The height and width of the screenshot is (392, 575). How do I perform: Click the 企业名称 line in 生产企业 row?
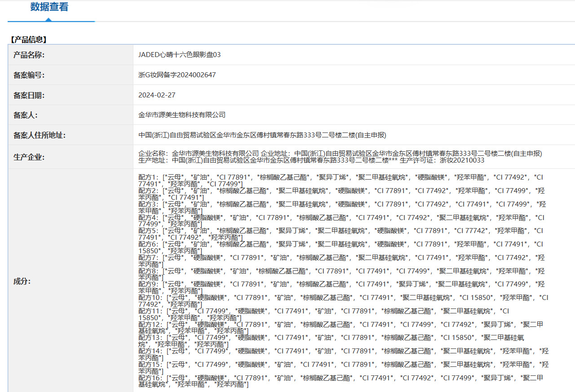340,154
